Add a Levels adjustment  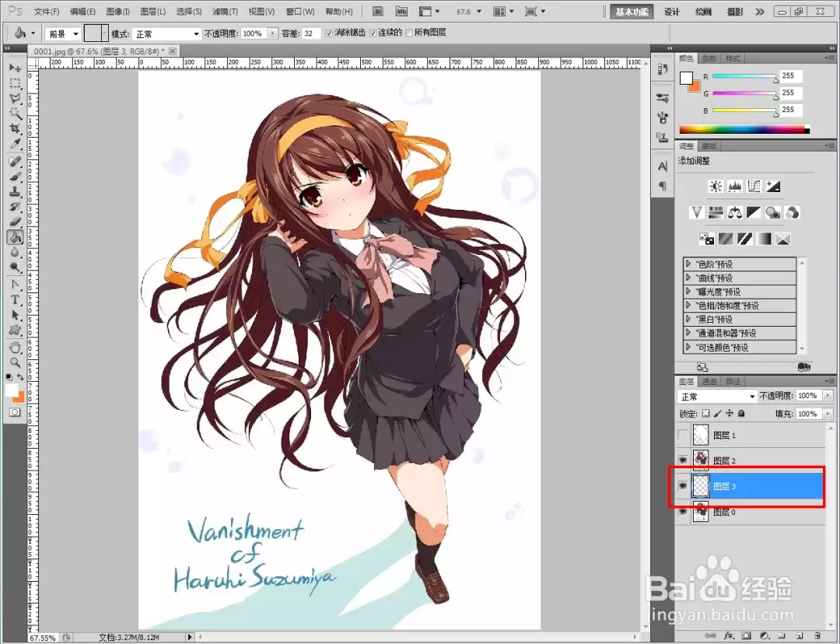[735, 186]
